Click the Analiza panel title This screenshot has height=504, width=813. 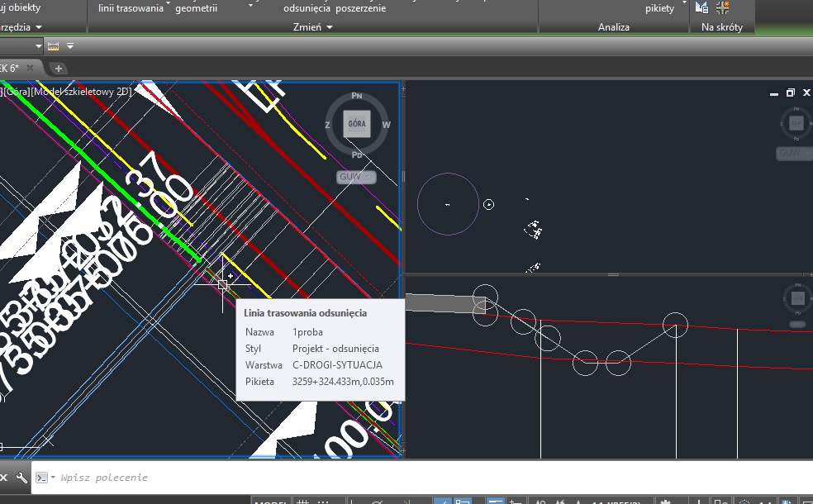pyautogui.click(x=613, y=27)
